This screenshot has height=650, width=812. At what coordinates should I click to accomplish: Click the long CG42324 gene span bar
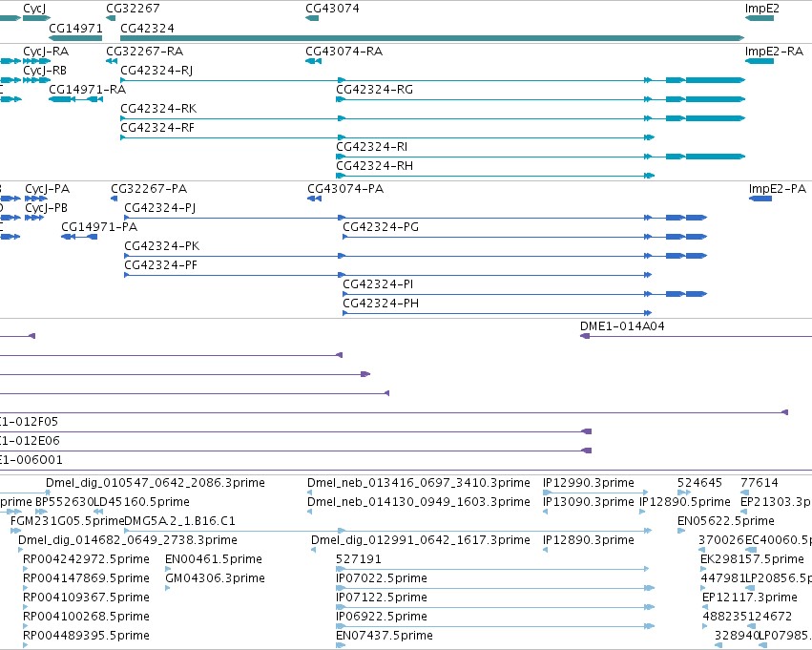[x=432, y=38]
